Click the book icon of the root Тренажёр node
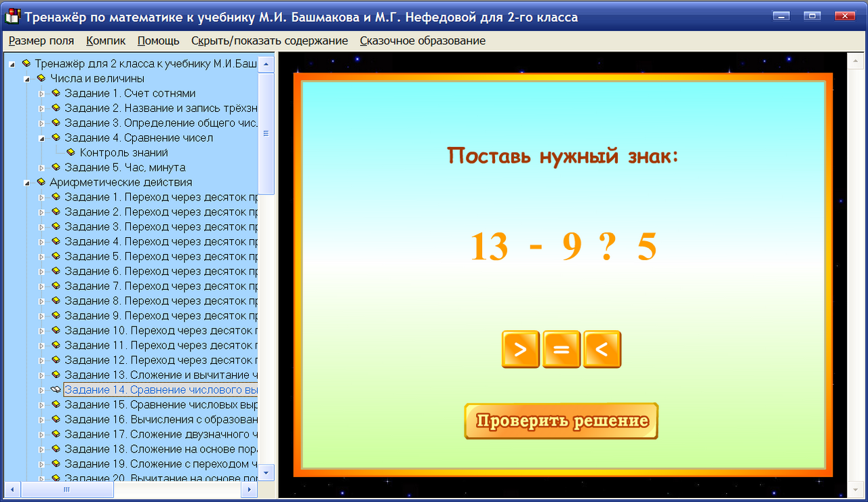This screenshot has width=868, height=502. pyautogui.click(x=27, y=63)
